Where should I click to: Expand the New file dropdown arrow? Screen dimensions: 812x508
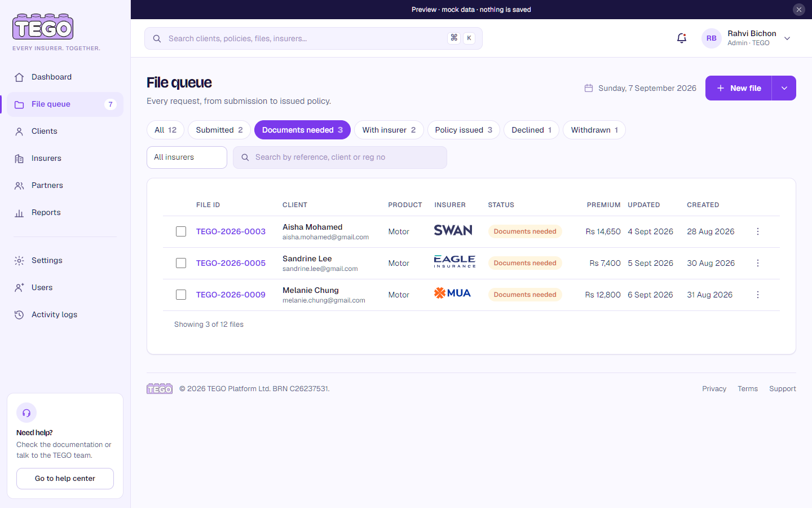click(x=784, y=88)
